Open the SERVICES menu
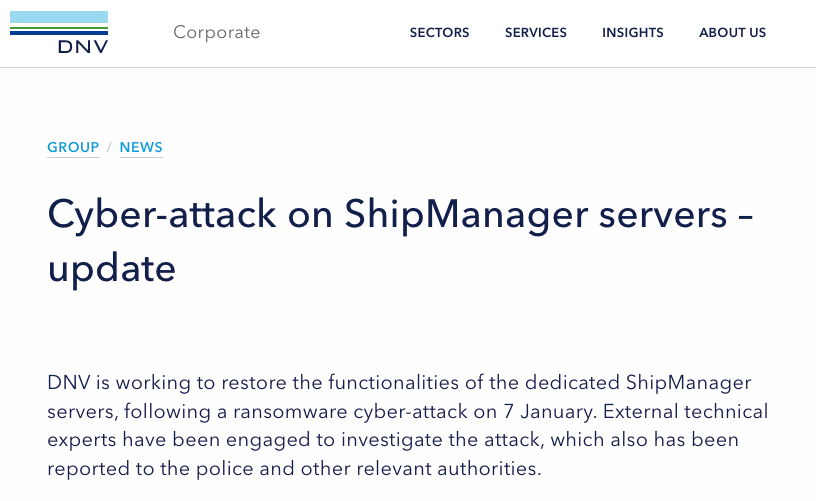 coord(535,33)
